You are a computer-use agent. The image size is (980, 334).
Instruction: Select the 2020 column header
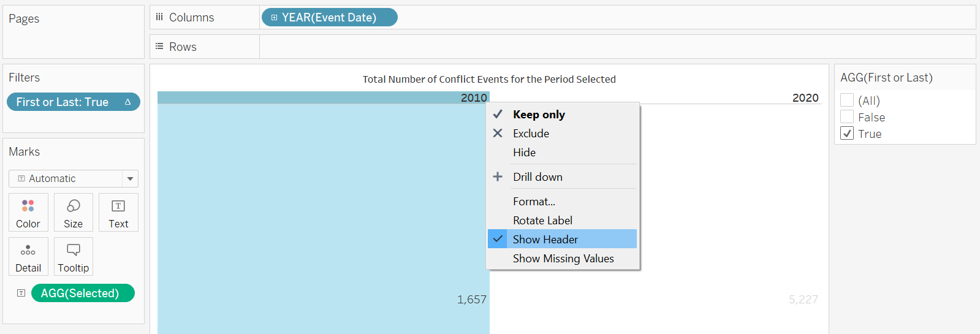(805, 97)
